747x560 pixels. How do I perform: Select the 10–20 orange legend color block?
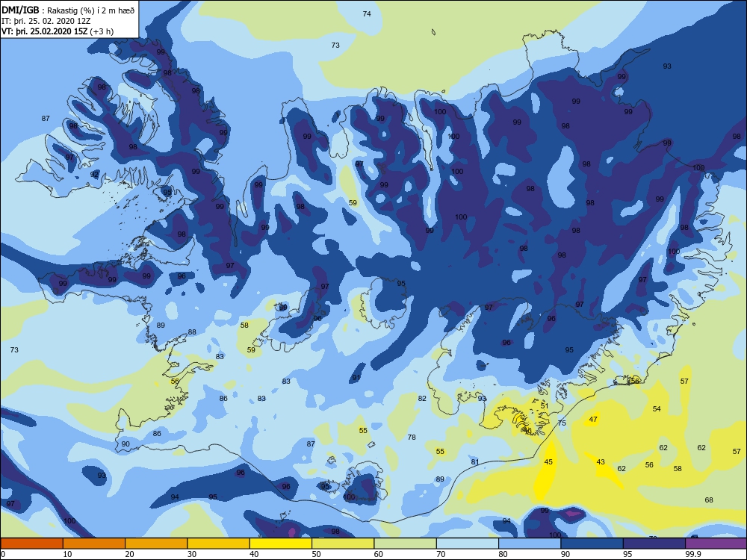click(x=94, y=544)
